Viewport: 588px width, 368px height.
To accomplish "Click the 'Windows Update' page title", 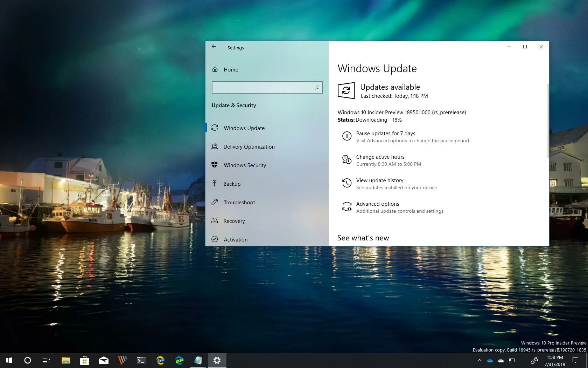I will tap(377, 68).
